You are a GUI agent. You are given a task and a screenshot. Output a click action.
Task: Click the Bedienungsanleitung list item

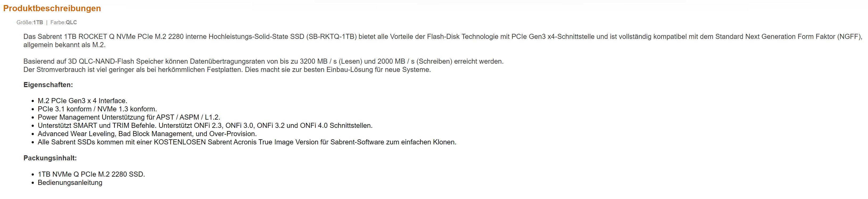pos(70,182)
